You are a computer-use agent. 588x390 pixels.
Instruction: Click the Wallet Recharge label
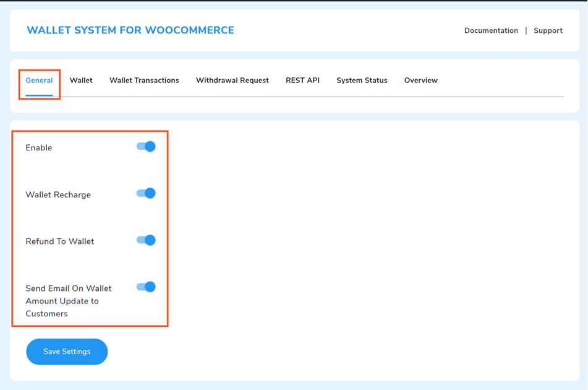[x=58, y=195]
